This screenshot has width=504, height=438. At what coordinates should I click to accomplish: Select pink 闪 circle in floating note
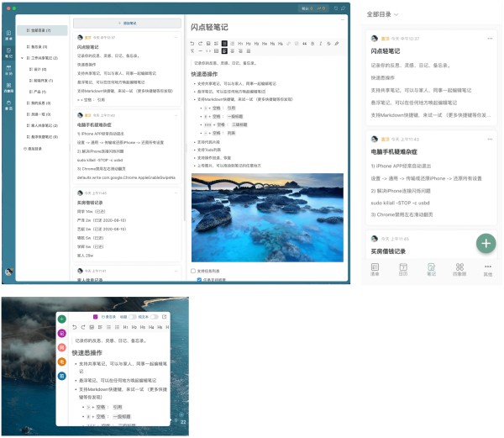(62, 347)
